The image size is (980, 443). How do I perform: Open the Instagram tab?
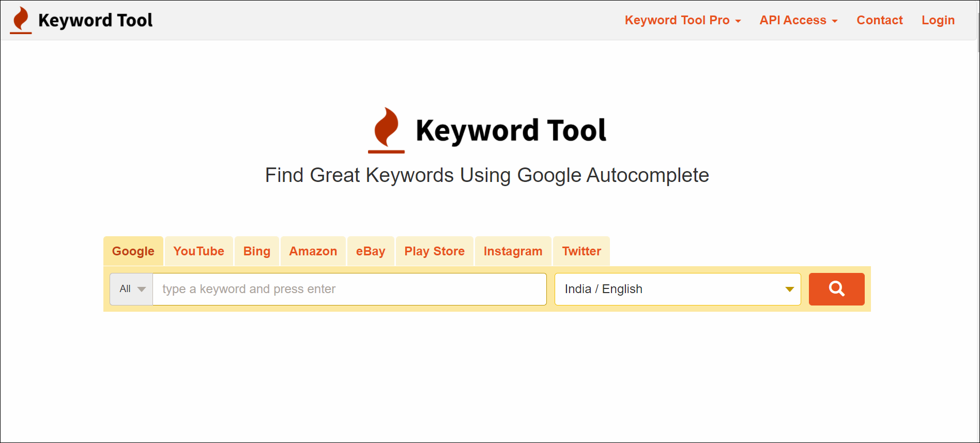513,251
